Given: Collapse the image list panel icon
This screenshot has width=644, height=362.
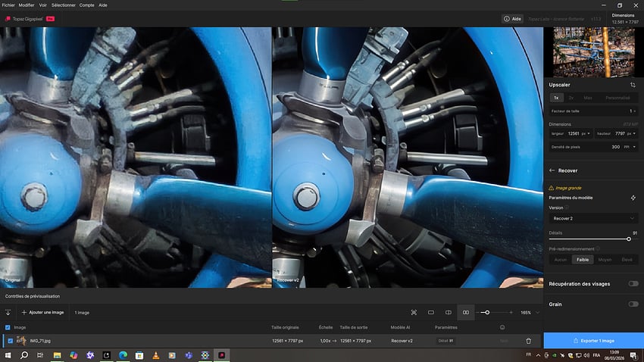Looking at the screenshot, I should 8,312.
